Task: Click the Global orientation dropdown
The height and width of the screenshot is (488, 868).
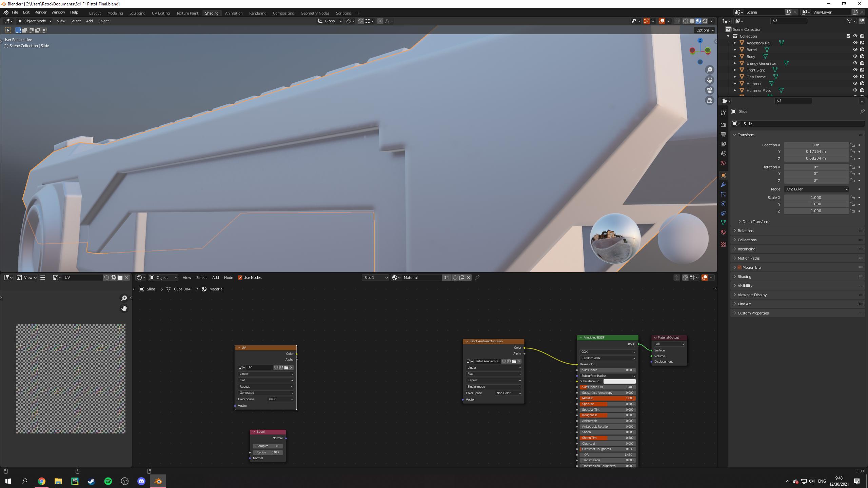Action: (330, 21)
